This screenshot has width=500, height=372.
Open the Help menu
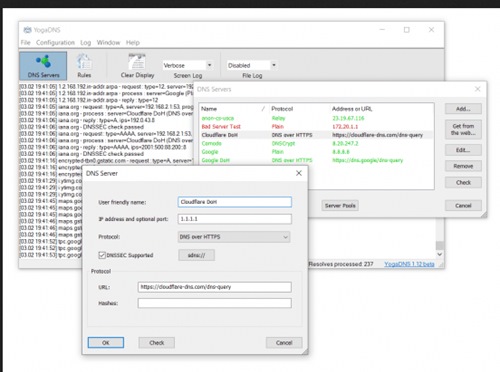133,43
